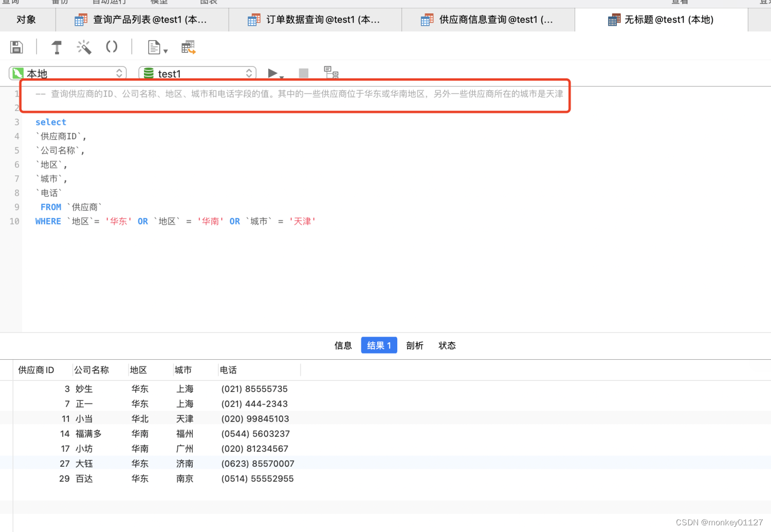Click supplier ID 14 cell
Image resolution: width=771 pixels, height=532 pixels.
pos(65,434)
